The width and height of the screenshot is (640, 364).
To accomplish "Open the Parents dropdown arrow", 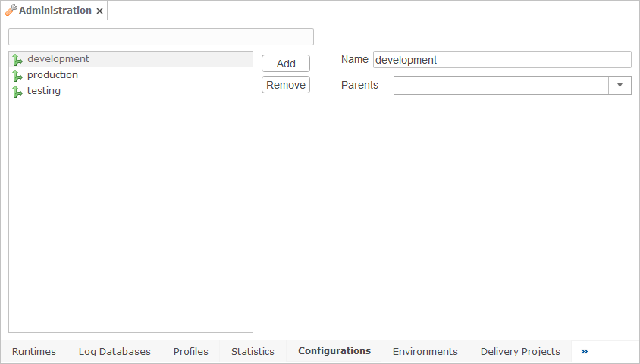I will (x=620, y=85).
